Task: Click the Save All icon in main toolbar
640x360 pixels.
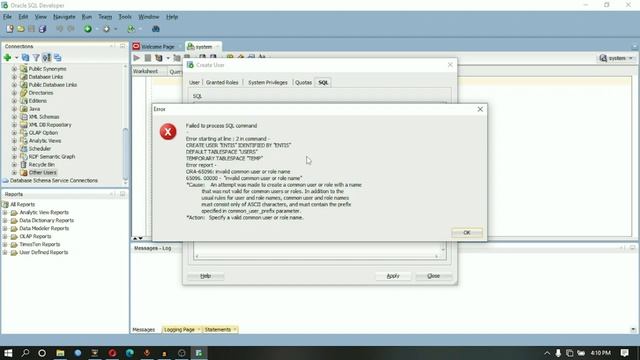Action: pyautogui.click(x=42, y=29)
